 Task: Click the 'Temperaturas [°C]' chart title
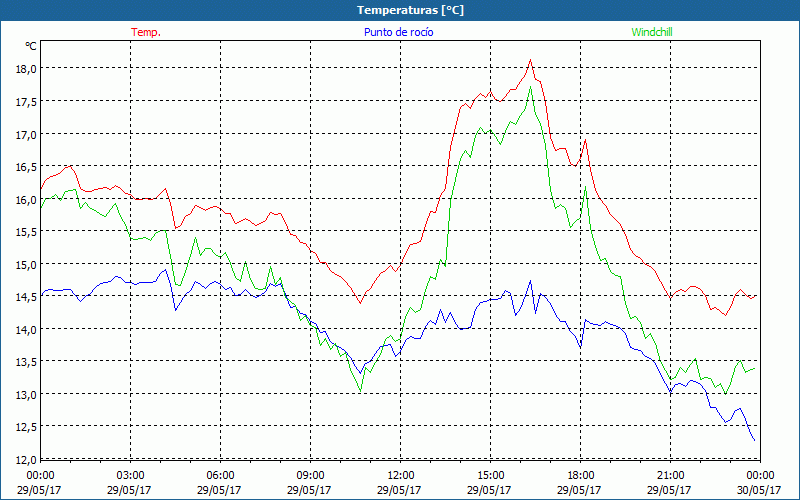coord(410,10)
